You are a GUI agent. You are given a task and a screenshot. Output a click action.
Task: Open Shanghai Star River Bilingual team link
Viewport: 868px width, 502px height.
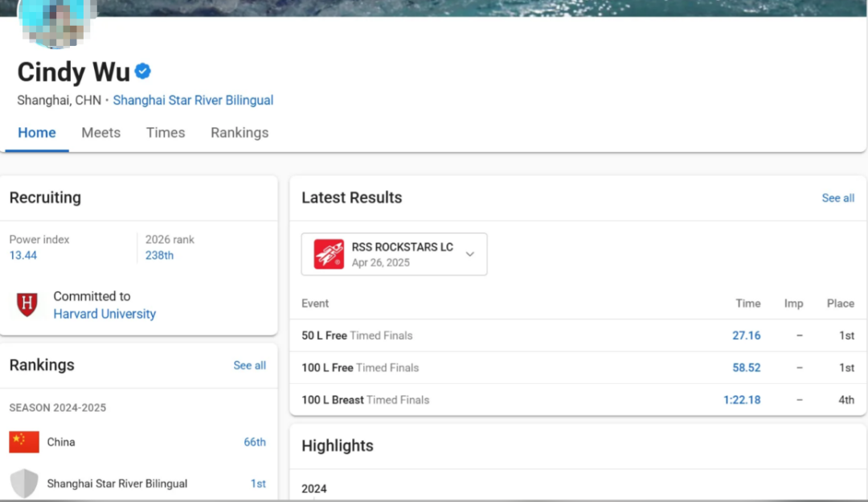[x=193, y=101]
